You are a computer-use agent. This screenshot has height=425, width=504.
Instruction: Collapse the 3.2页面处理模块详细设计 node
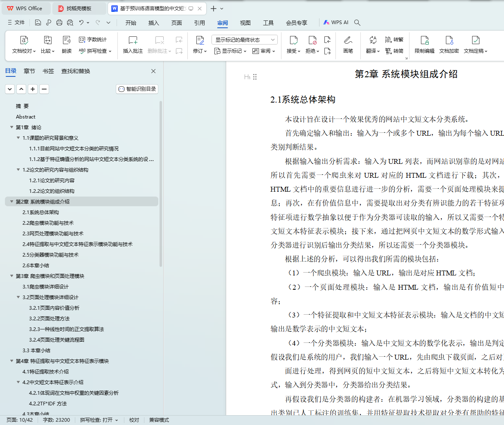[18, 297]
